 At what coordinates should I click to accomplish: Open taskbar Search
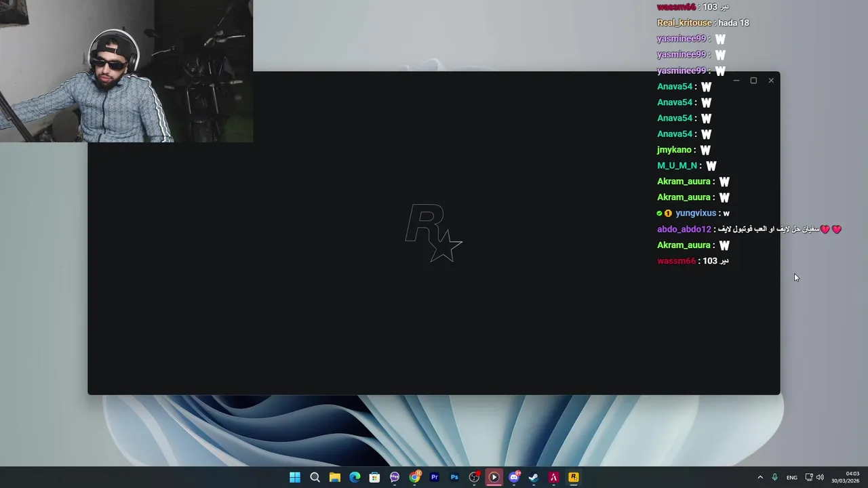coord(315,477)
